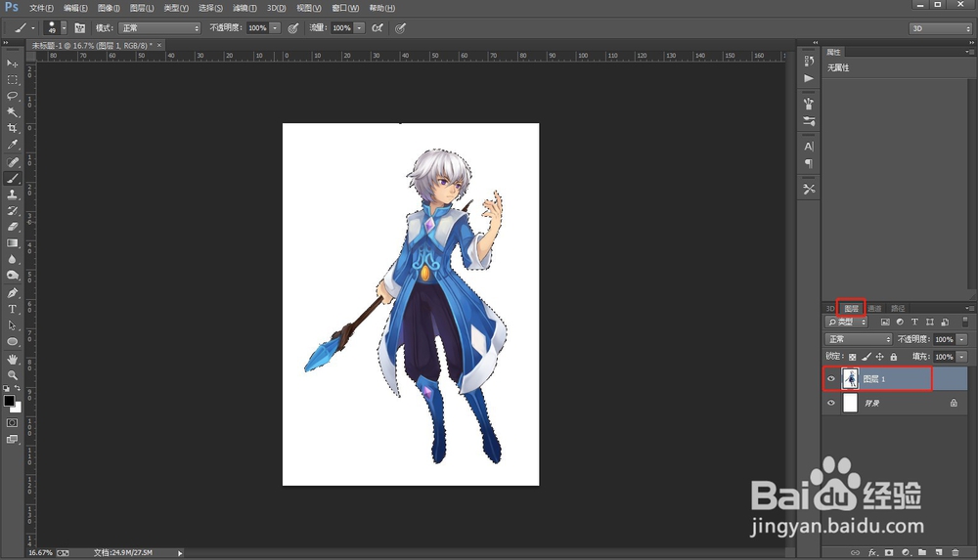Select the Move tool
This screenshot has height=560, width=978.
(12, 64)
